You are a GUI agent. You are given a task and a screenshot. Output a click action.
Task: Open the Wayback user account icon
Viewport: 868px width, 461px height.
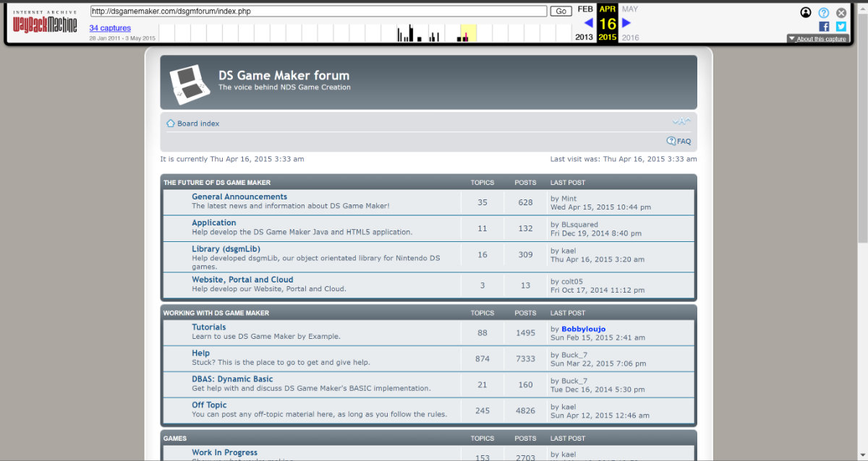point(806,12)
